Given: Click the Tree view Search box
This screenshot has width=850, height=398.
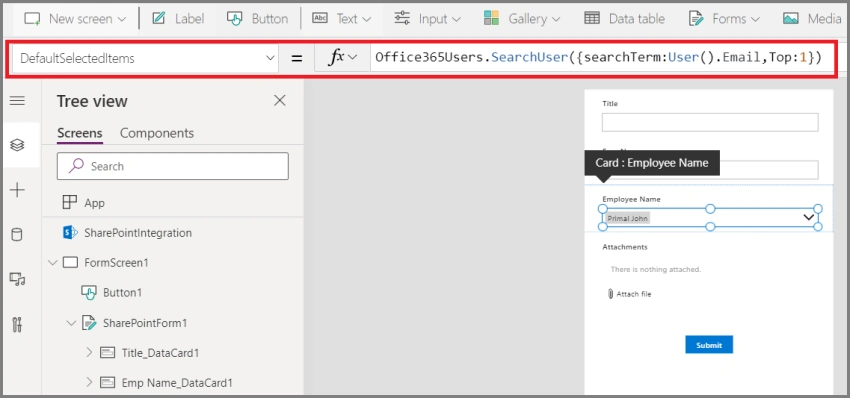Looking at the screenshot, I should 173,166.
